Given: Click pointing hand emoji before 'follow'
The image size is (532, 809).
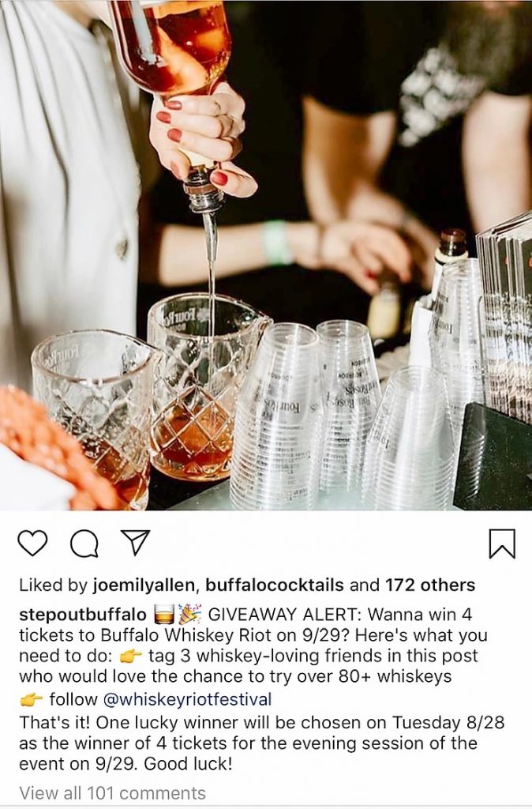Looking at the screenshot, I should click(x=32, y=700).
